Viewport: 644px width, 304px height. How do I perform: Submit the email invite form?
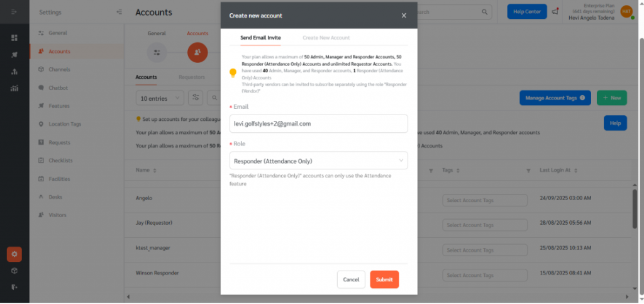tap(384, 279)
